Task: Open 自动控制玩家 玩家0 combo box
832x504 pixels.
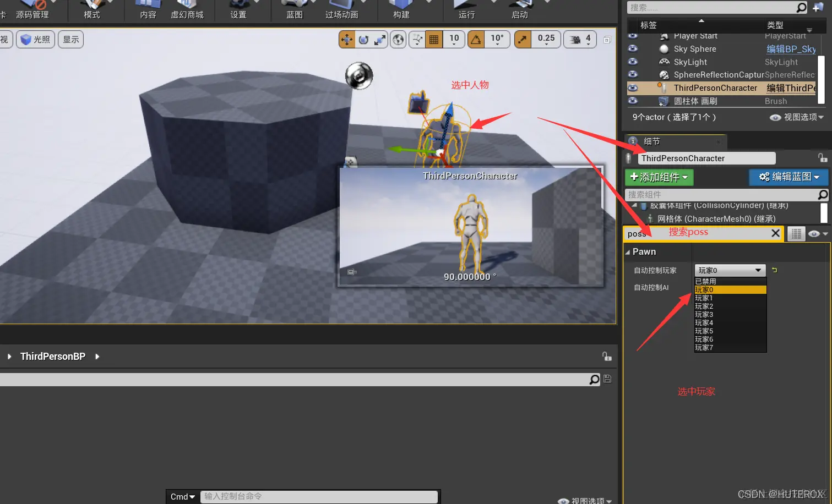Action: [730, 270]
